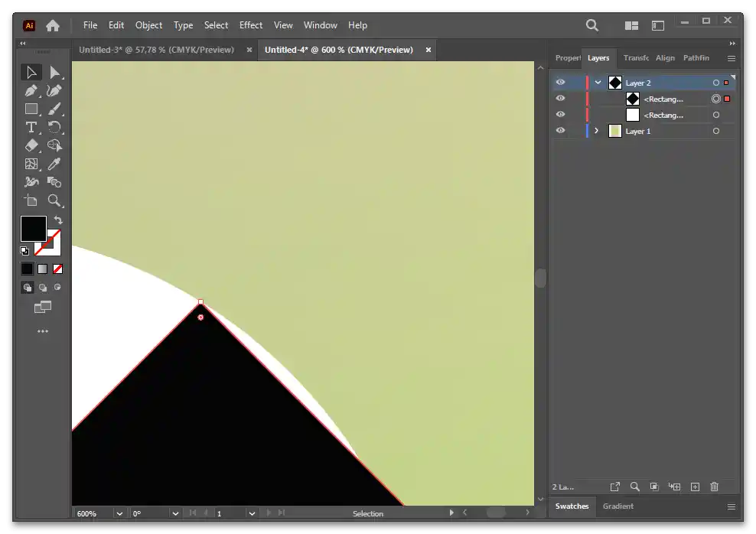This screenshot has height=534, width=756.
Task: Create a new layer in Layers panel
Action: click(695, 487)
